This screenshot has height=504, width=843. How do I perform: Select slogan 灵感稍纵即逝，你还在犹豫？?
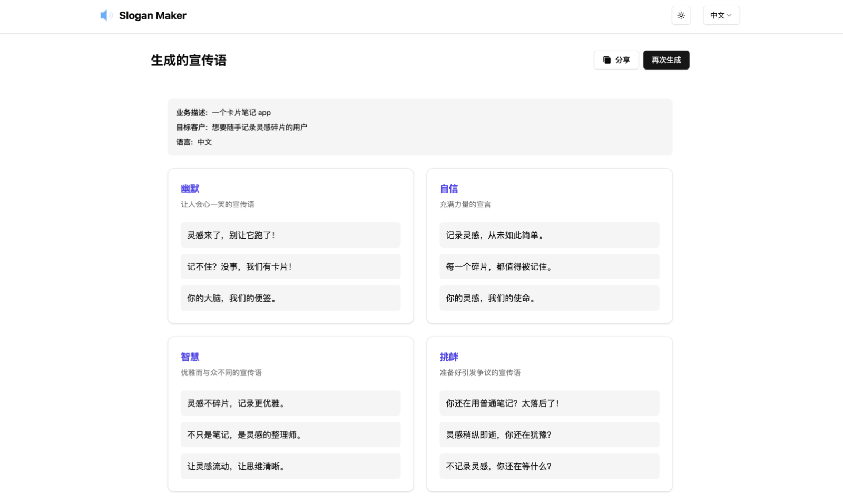[x=549, y=434]
